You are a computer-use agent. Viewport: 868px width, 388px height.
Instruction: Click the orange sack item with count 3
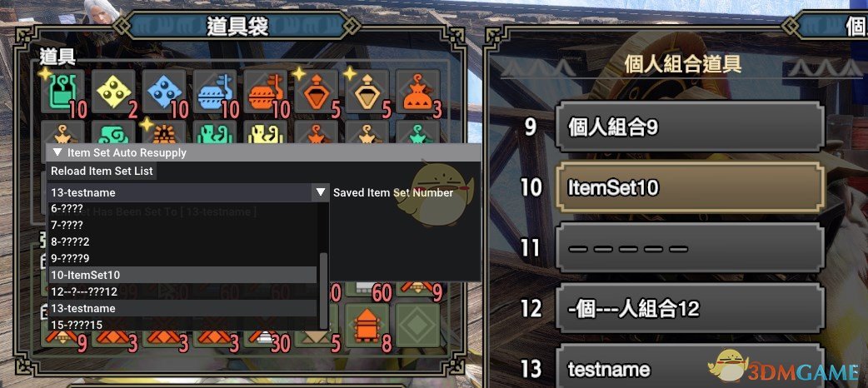(418, 92)
